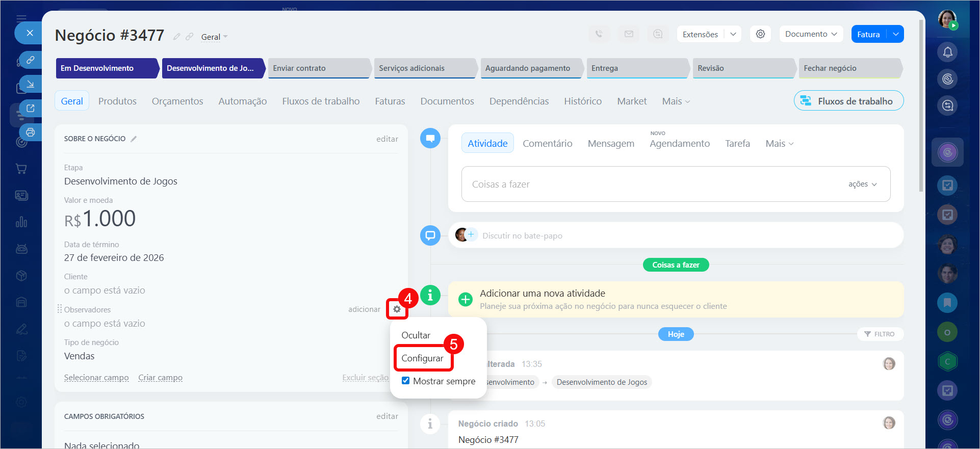Open the deal settings gear in header
The image size is (980, 449).
point(760,34)
